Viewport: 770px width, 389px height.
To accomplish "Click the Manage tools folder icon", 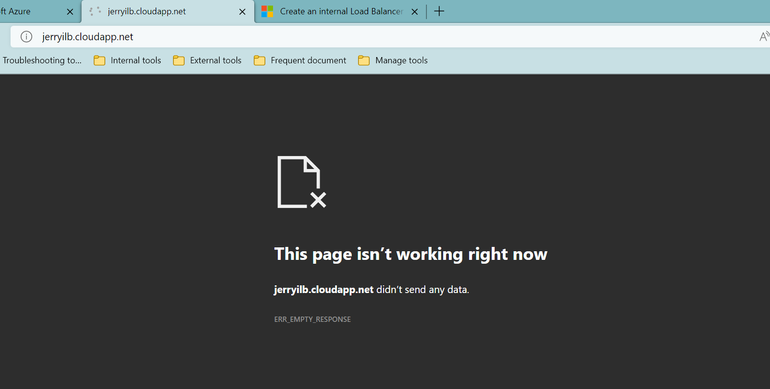I will click(364, 60).
